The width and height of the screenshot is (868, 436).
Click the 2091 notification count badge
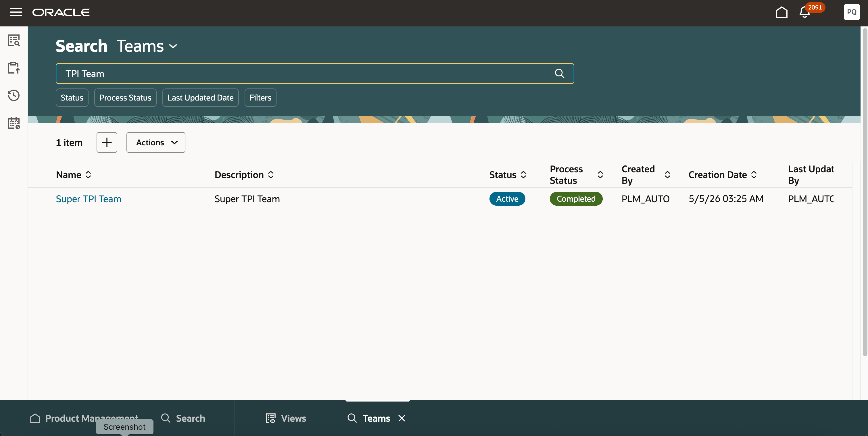(815, 7)
